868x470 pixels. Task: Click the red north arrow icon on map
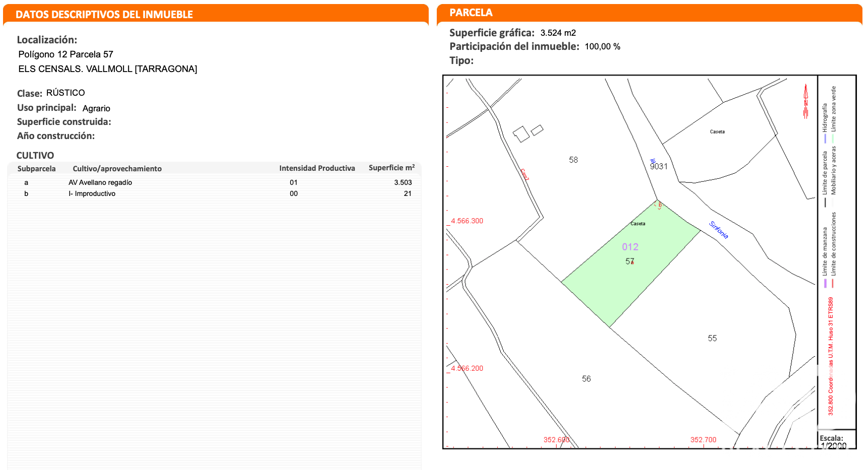click(806, 101)
